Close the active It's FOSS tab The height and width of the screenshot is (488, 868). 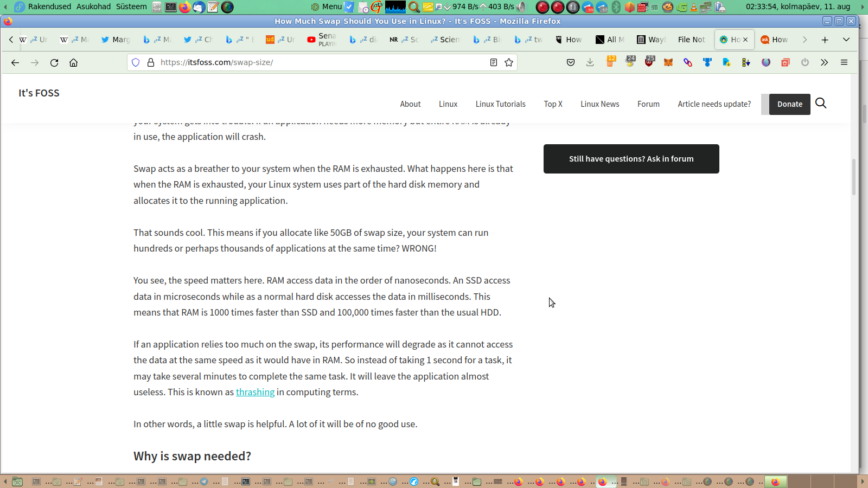[x=745, y=40]
